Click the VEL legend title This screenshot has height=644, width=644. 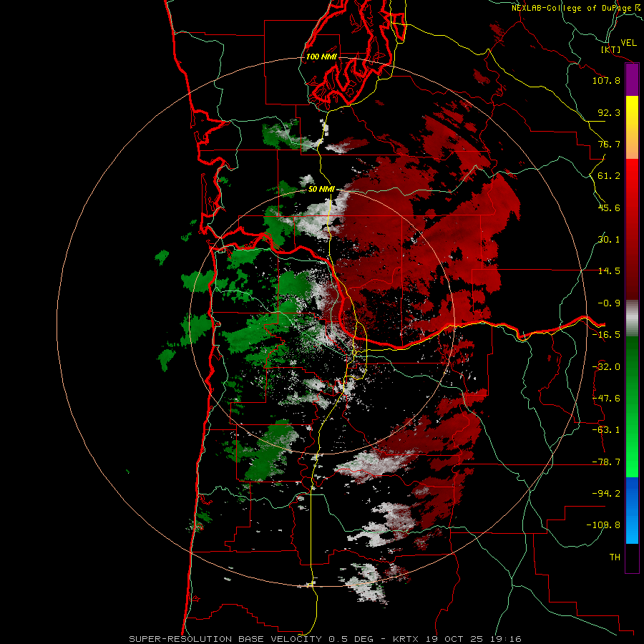tap(628, 43)
